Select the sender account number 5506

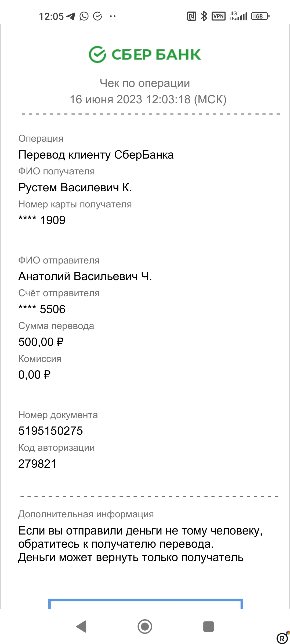pos(42,309)
